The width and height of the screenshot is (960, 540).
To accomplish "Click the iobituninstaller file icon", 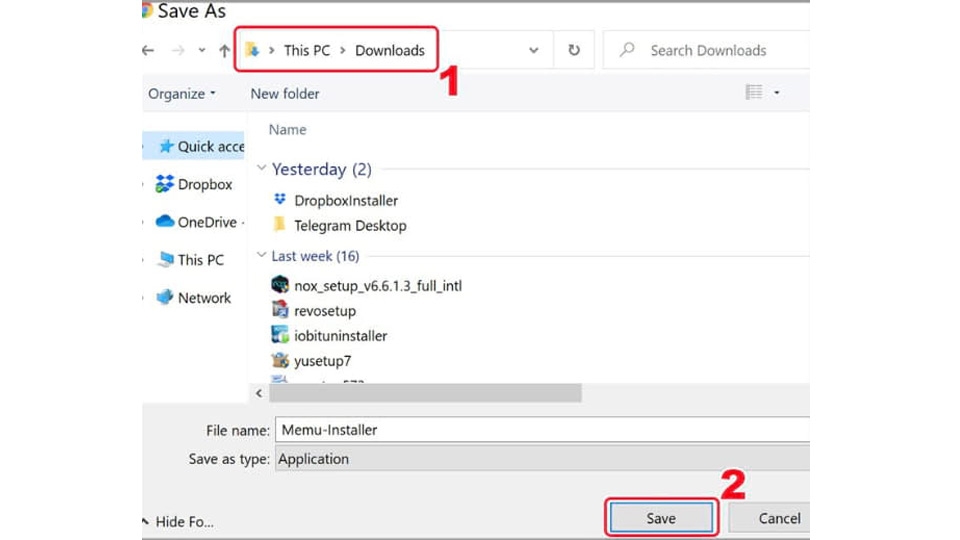I will coord(280,334).
